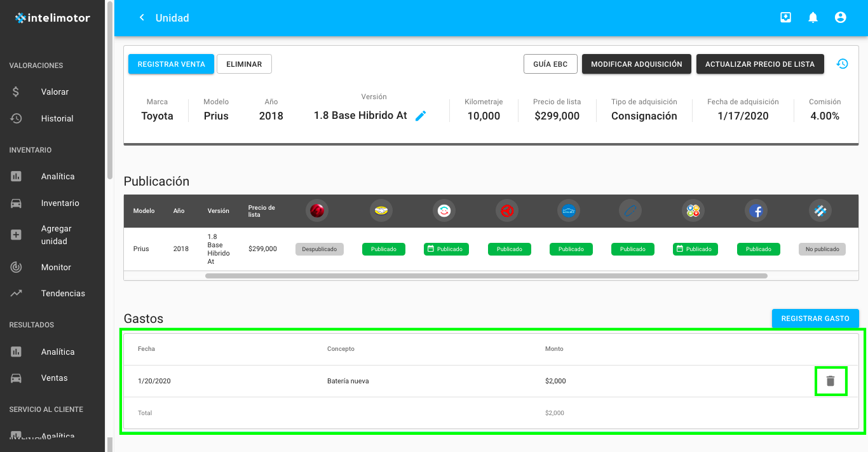The height and width of the screenshot is (452, 868).
Task: Open the notifications bell
Action: (x=813, y=18)
